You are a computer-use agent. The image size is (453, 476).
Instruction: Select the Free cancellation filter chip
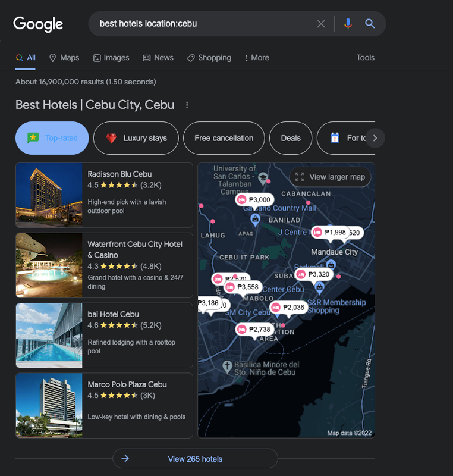224,138
